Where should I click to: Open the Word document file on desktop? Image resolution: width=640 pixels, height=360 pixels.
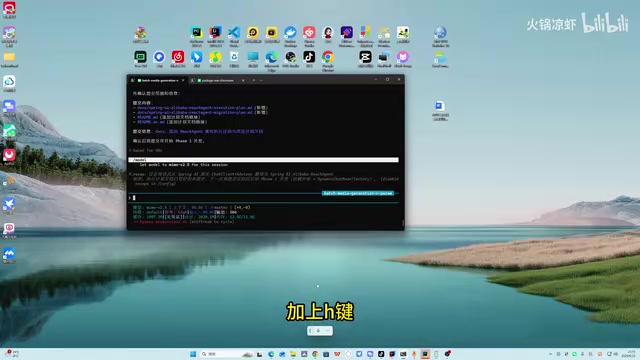440,110
